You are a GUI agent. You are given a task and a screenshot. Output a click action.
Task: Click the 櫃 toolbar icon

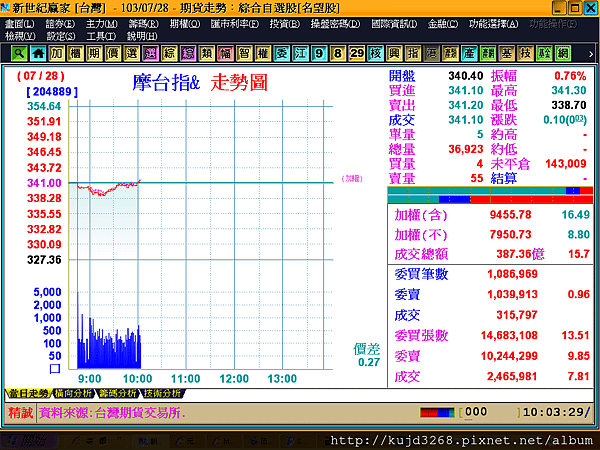click(x=75, y=53)
